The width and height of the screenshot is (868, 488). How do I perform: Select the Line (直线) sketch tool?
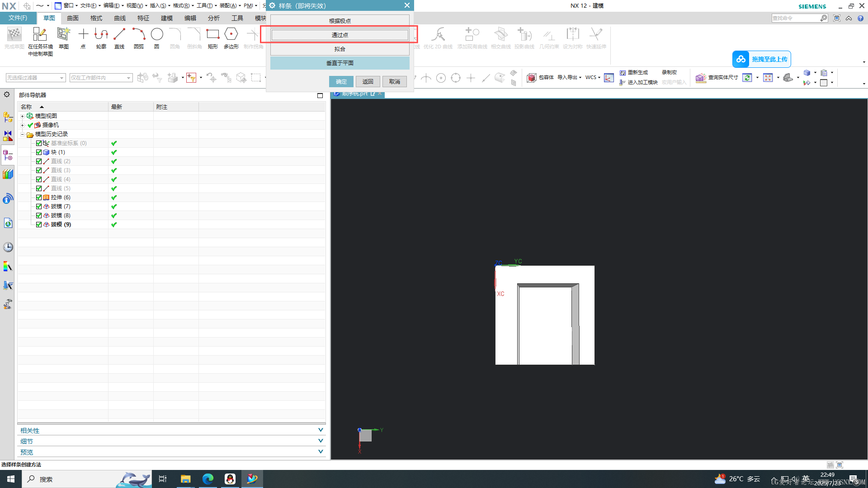tap(119, 34)
